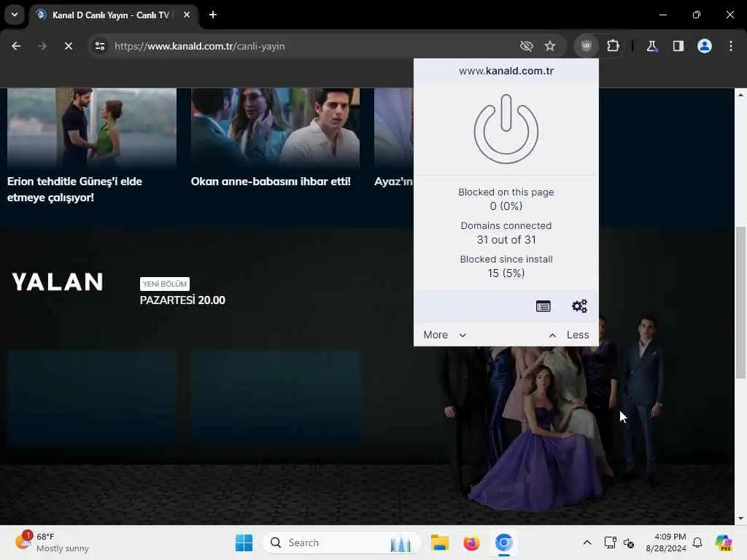Expand the More section in uBlock popup
Image resolution: width=747 pixels, height=560 pixels.
point(444,335)
